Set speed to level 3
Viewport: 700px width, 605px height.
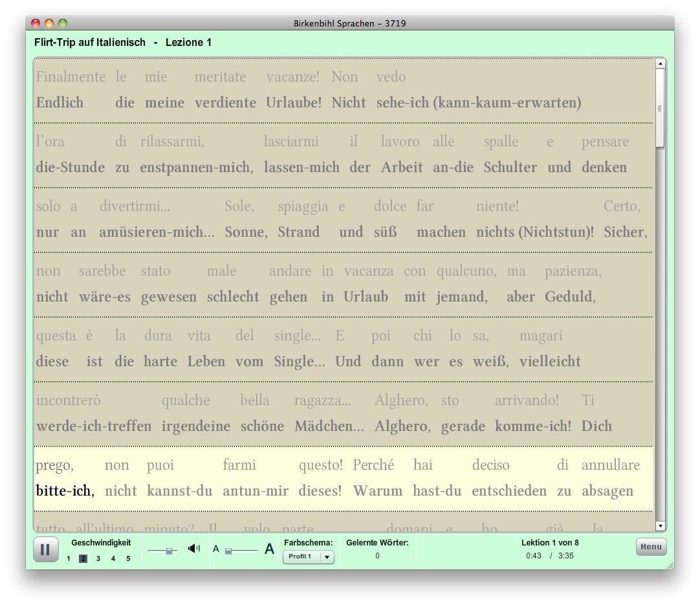coord(98,558)
